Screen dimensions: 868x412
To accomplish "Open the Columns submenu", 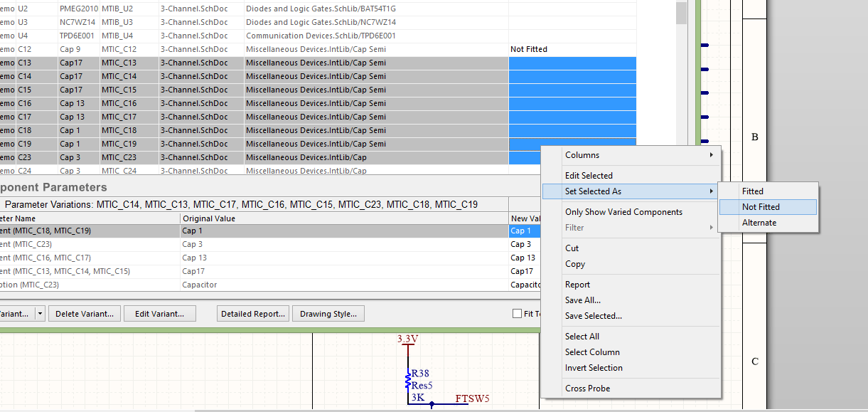I will [631, 155].
